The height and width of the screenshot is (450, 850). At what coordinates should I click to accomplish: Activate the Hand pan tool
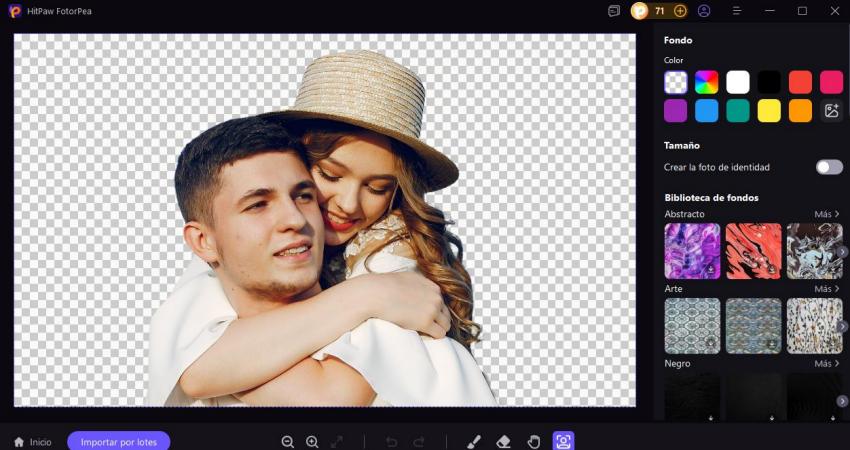534,441
